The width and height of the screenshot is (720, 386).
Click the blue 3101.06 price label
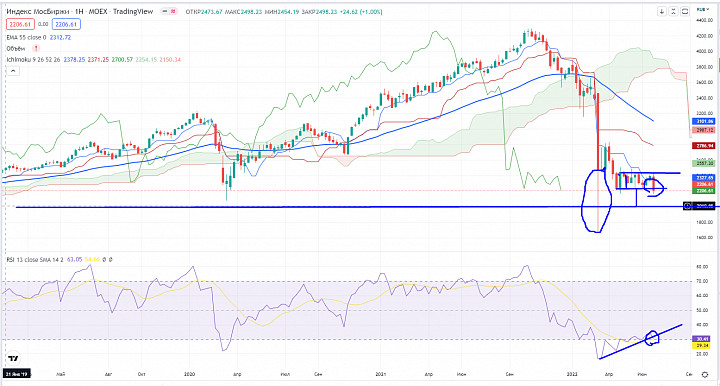point(704,121)
